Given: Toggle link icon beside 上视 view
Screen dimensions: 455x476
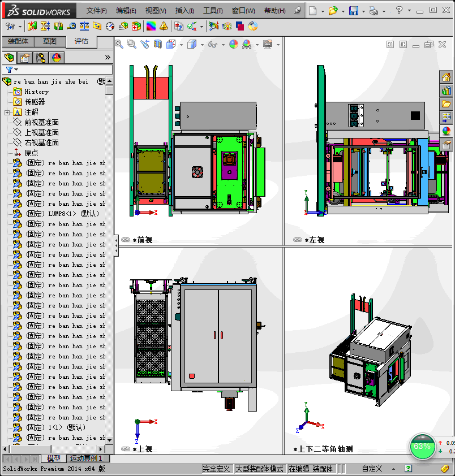Looking at the screenshot, I should [126, 449].
